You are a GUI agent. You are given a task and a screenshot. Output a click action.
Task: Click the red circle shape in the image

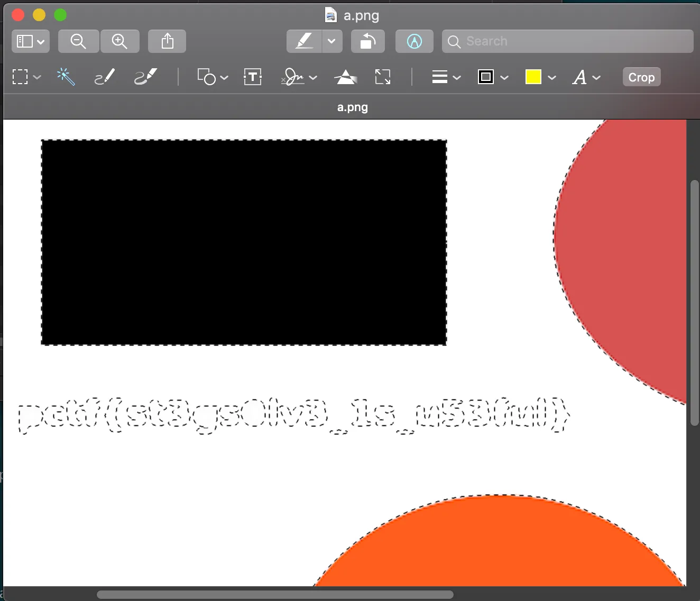(627, 249)
